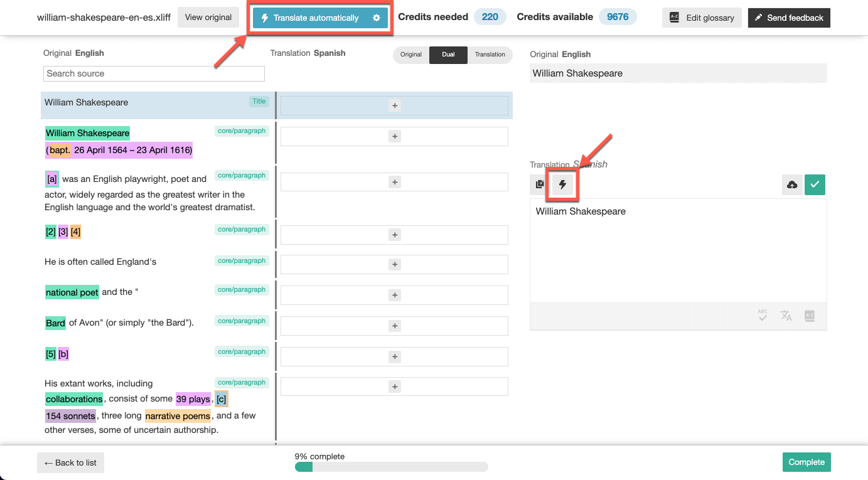Click the green Complete button

(806, 462)
